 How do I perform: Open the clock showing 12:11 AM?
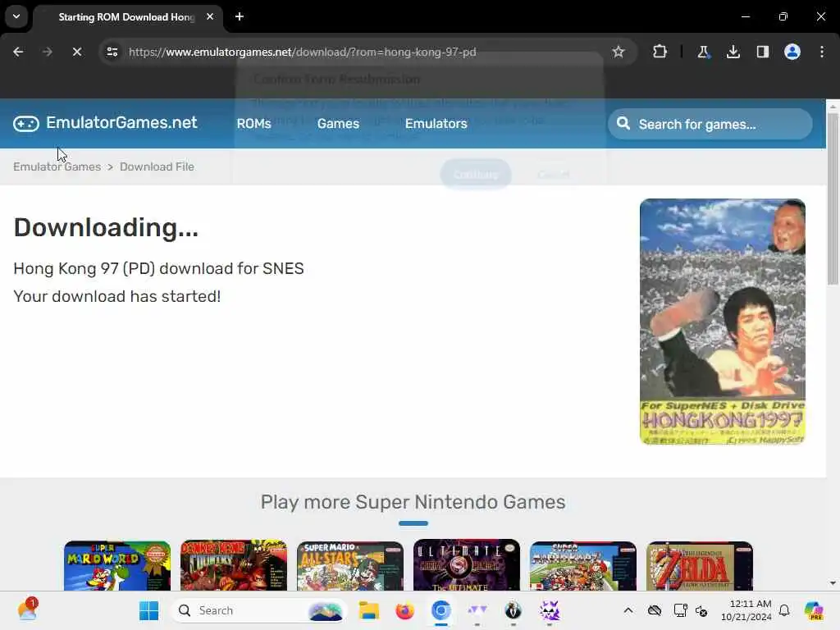click(746, 610)
